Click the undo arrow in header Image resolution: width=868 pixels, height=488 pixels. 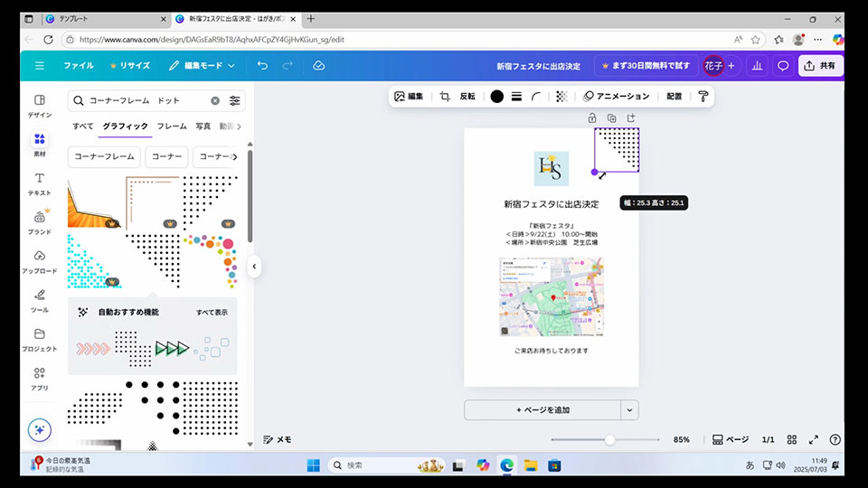click(x=262, y=65)
